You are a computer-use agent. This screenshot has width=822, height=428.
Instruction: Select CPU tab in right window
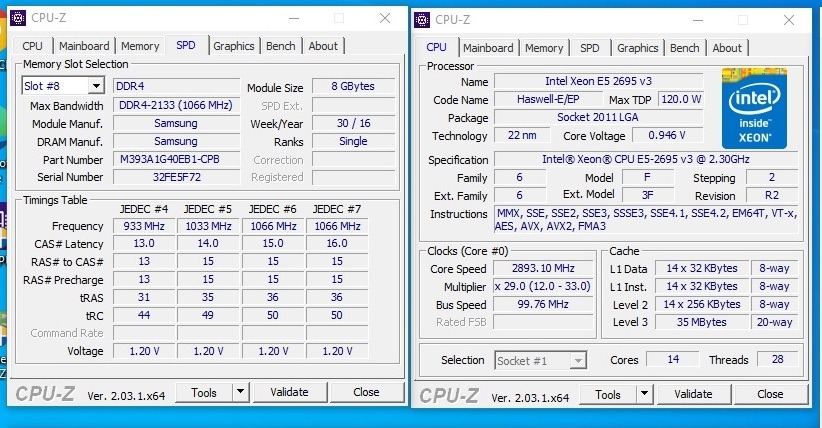point(436,47)
